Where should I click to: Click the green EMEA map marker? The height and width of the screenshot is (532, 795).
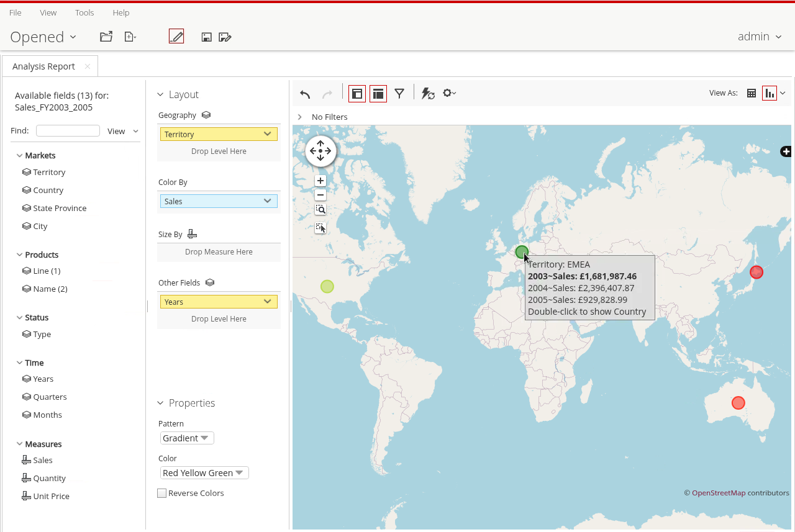tap(521, 251)
